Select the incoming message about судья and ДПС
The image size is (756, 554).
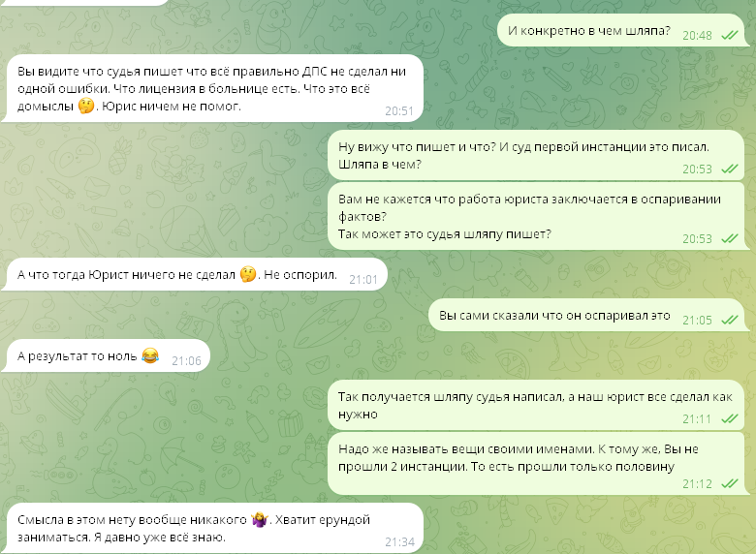pos(212,88)
